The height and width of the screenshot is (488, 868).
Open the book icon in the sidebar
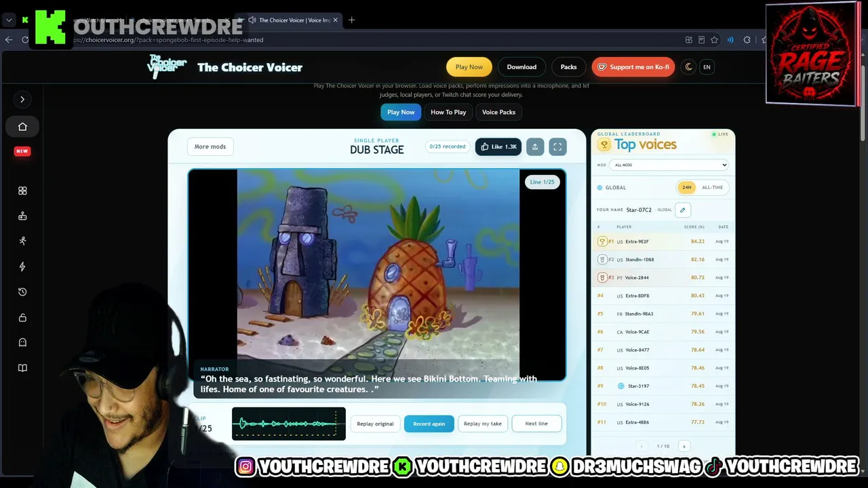(22, 368)
